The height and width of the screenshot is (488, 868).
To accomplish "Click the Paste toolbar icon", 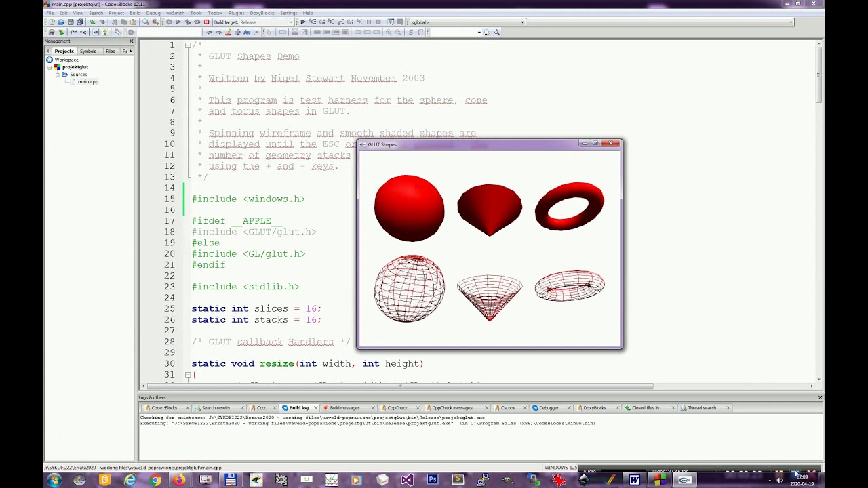I will pos(133,22).
